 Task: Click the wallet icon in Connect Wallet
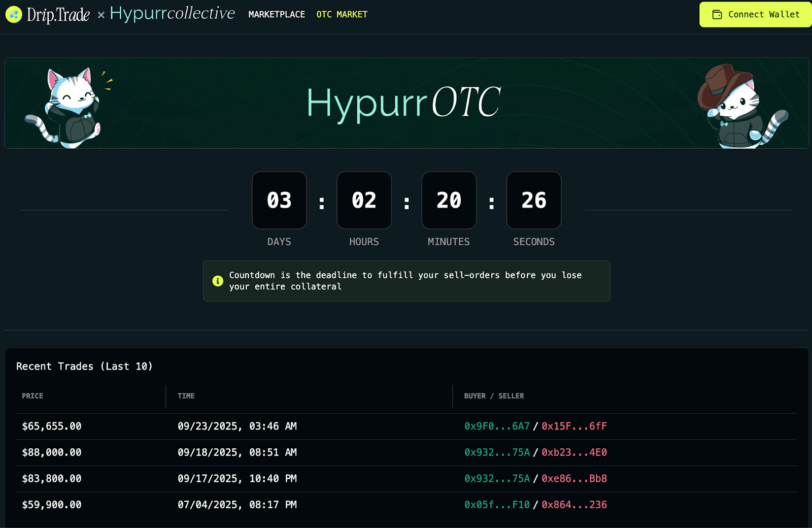coord(717,15)
